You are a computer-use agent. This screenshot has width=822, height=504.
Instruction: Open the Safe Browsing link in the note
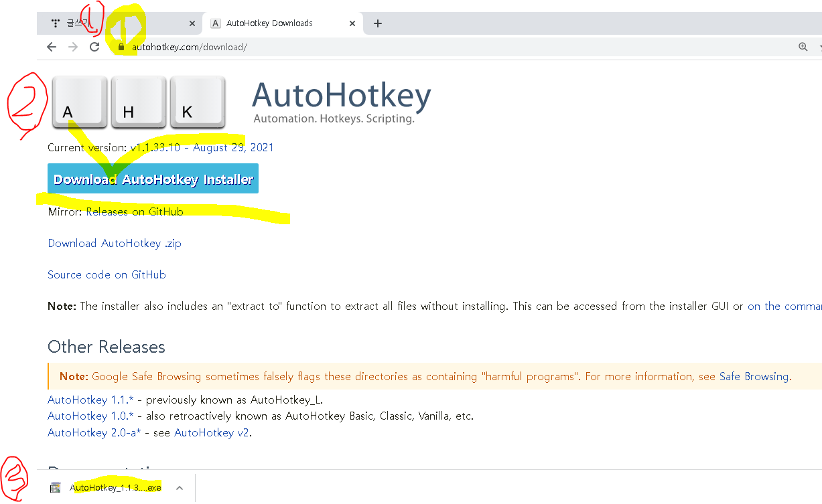(754, 376)
